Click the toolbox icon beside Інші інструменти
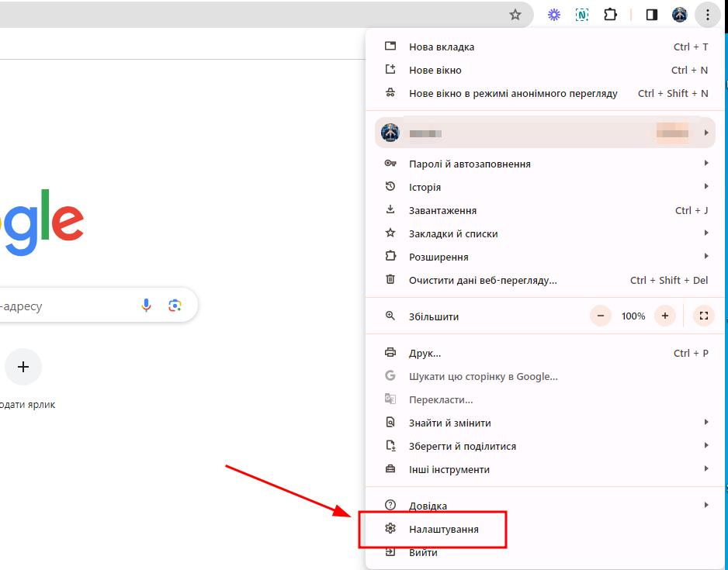This screenshot has height=570, width=728. [x=390, y=468]
